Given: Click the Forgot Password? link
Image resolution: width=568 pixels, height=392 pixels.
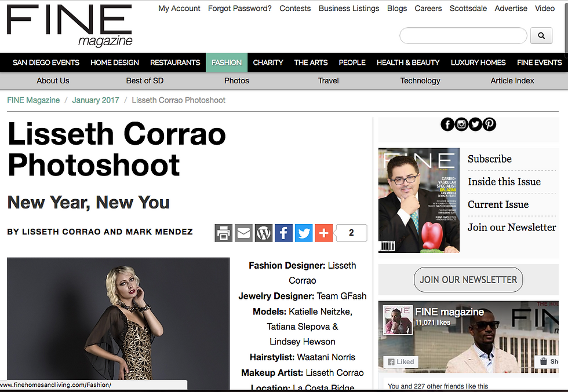Looking at the screenshot, I should pyautogui.click(x=239, y=8).
